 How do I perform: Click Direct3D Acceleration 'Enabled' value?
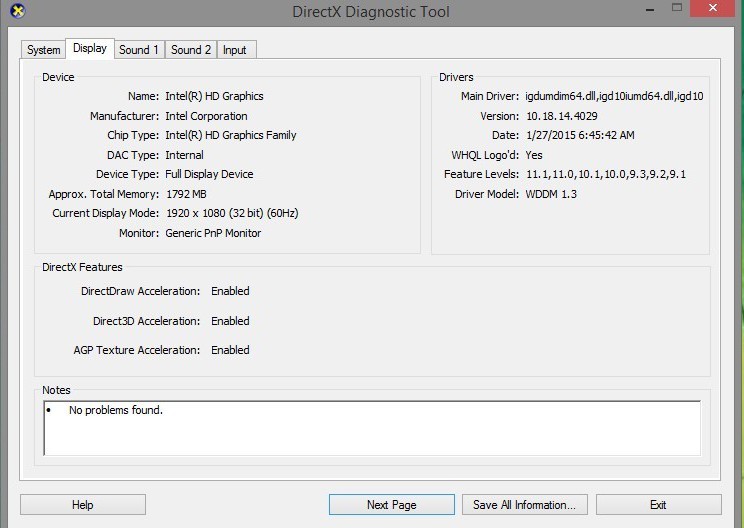[230, 321]
